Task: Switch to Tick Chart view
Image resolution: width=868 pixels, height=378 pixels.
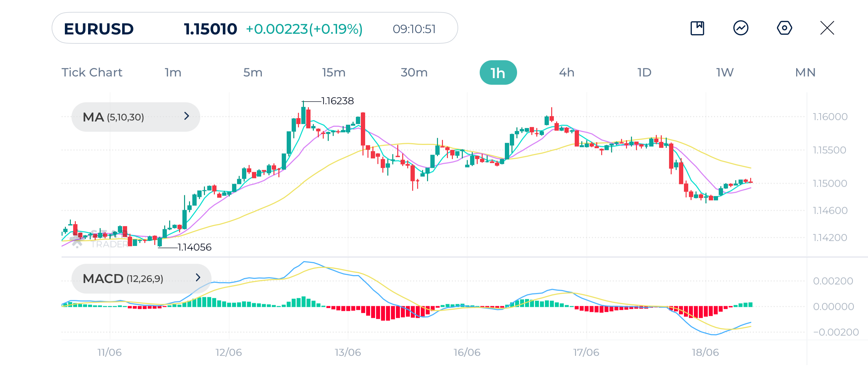Action: (x=92, y=72)
